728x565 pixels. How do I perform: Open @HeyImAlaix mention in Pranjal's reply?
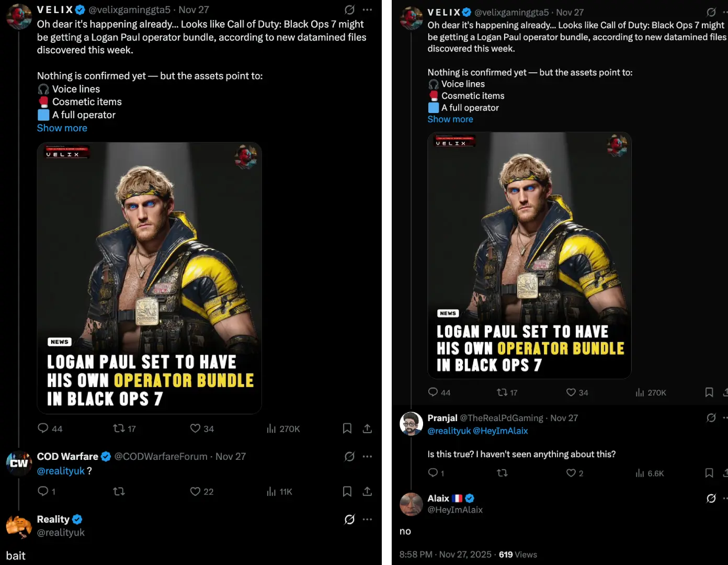point(500,431)
